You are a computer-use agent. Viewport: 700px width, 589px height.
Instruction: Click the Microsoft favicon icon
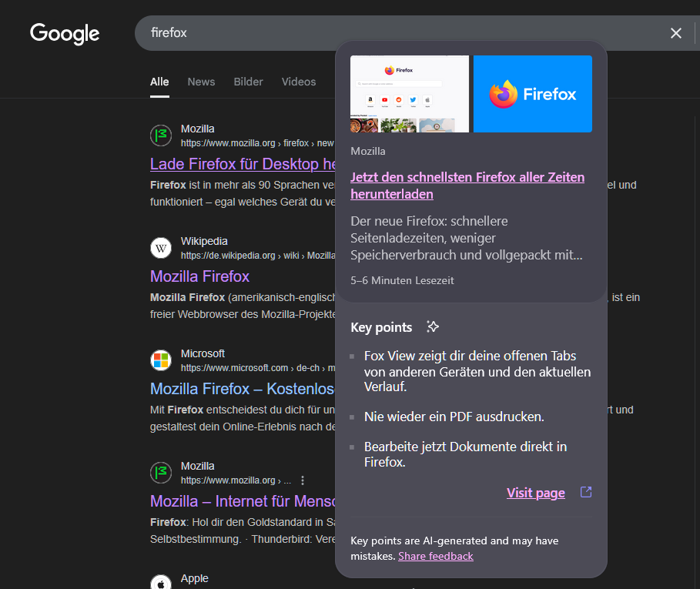pos(161,360)
